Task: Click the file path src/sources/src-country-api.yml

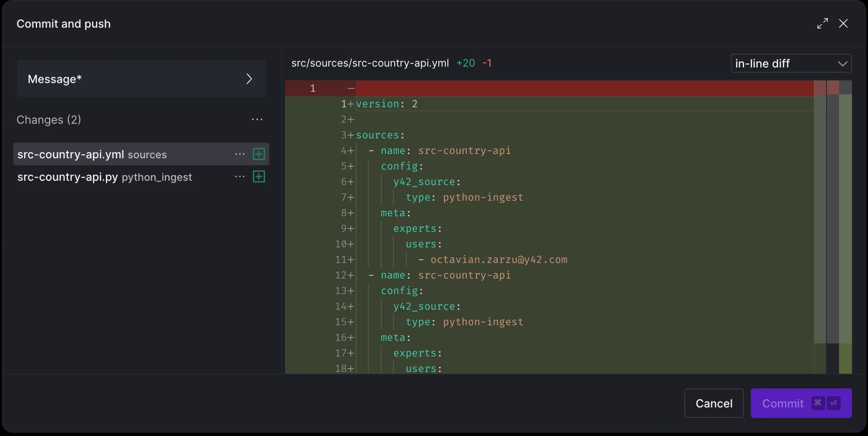Action: coord(370,63)
